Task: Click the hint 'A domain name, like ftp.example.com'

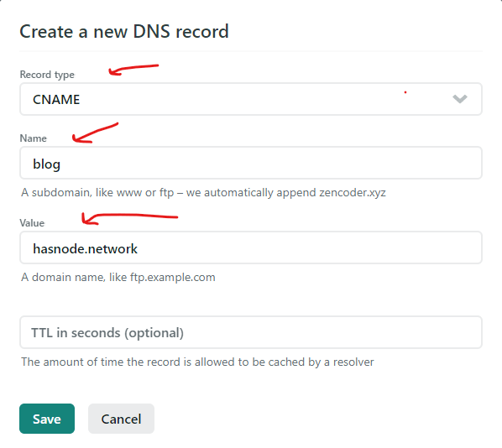Action: tap(118, 277)
